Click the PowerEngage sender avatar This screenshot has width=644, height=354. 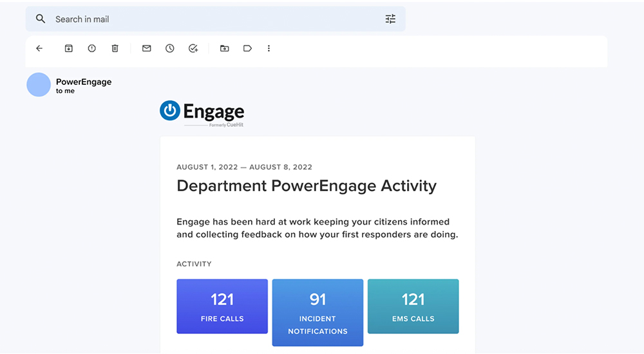click(39, 84)
